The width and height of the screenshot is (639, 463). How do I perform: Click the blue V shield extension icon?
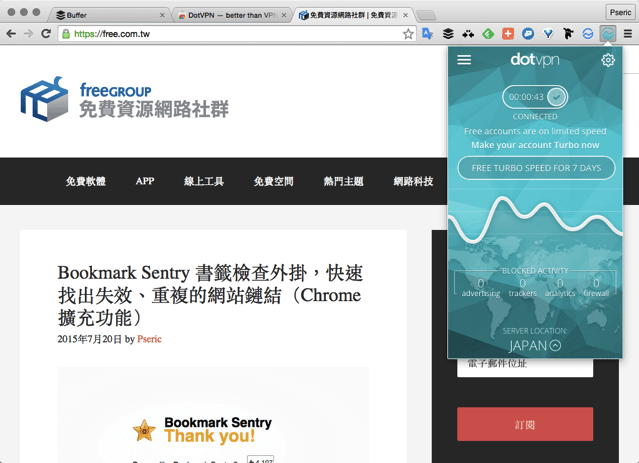click(x=548, y=34)
